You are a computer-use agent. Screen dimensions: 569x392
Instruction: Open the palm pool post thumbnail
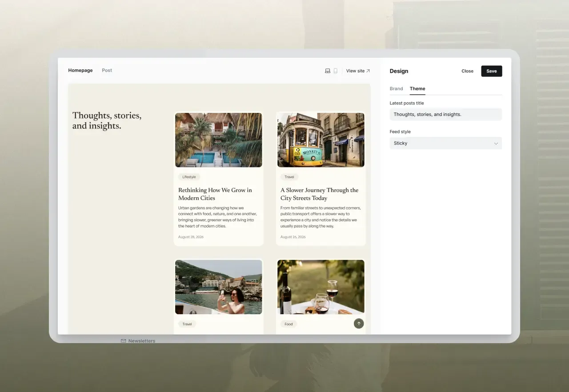coord(219,140)
